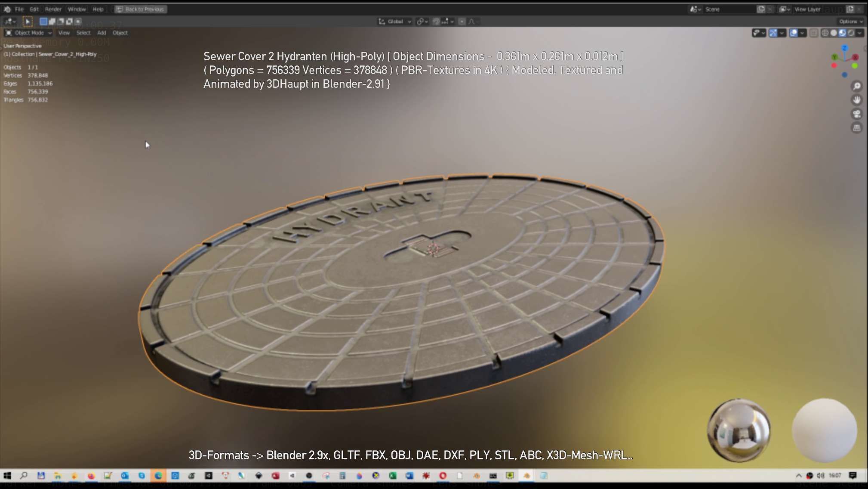The image size is (868, 489).
Task: Open the viewport Select menu
Action: (x=83, y=33)
